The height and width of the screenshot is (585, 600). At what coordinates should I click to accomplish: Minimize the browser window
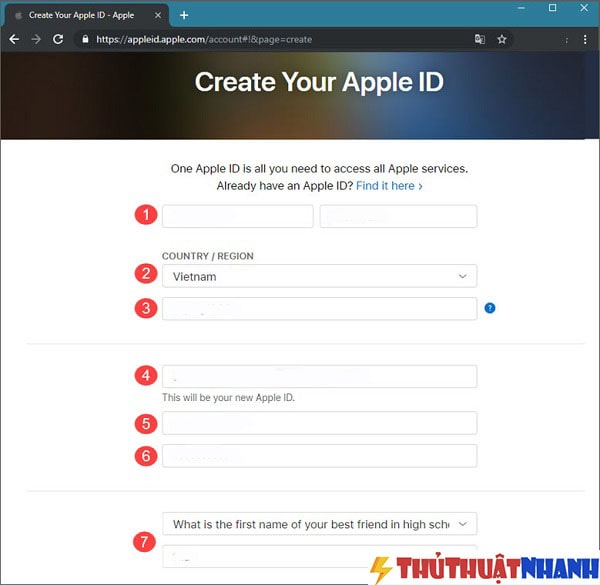coord(520,8)
